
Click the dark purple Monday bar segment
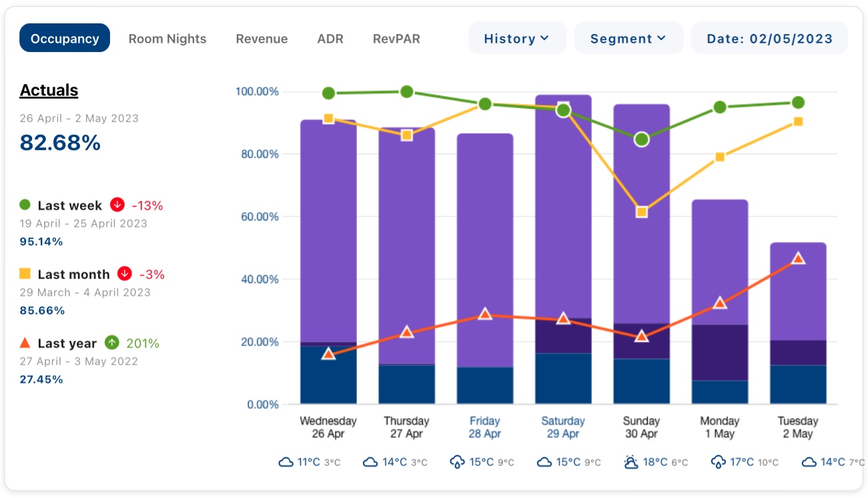(x=720, y=352)
